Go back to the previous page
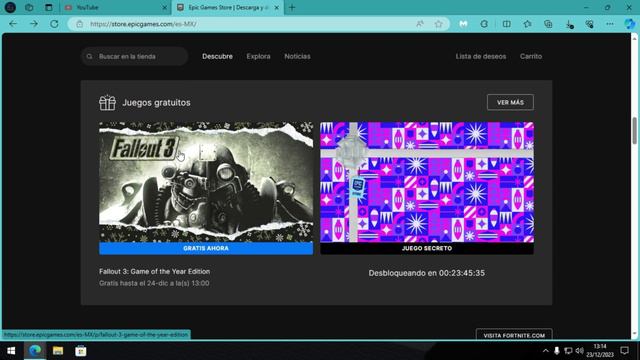The image size is (640, 360). (13, 24)
